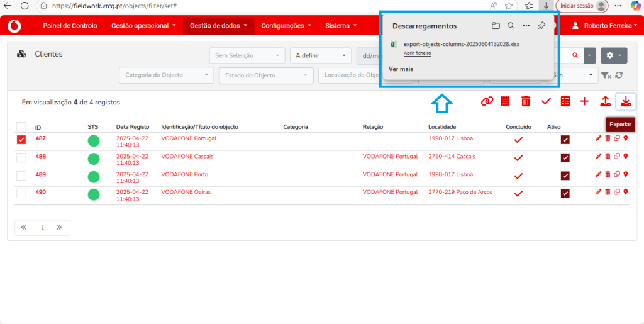Open downloads folder icon in Descarregamentos panel
This screenshot has height=324, width=644.
[x=496, y=25]
